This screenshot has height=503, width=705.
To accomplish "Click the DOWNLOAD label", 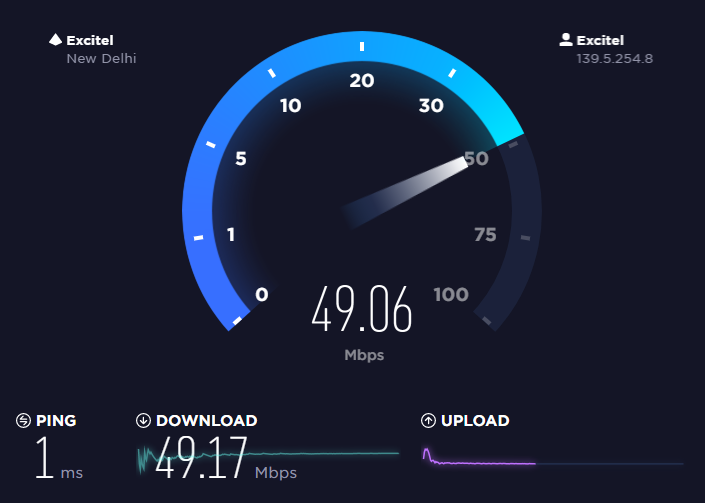I will (x=207, y=421).
